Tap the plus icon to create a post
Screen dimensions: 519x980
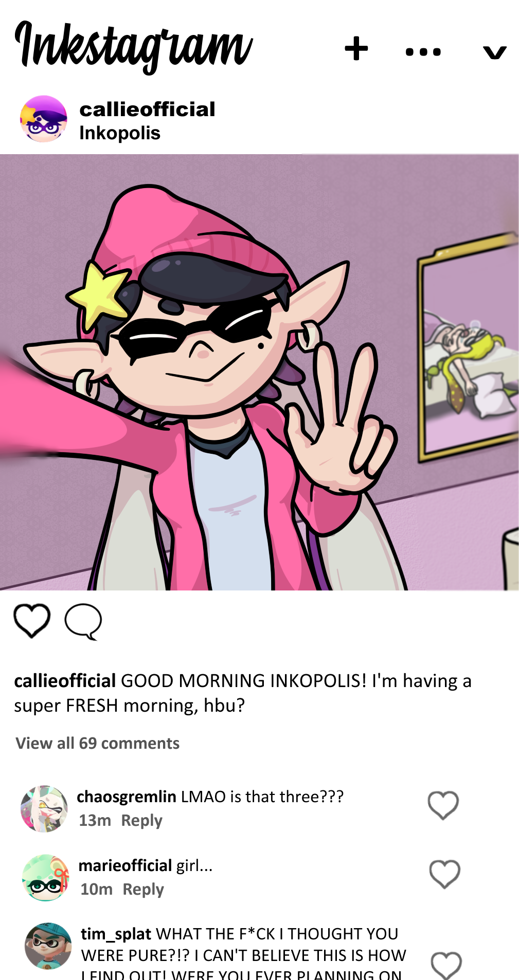click(356, 49)
